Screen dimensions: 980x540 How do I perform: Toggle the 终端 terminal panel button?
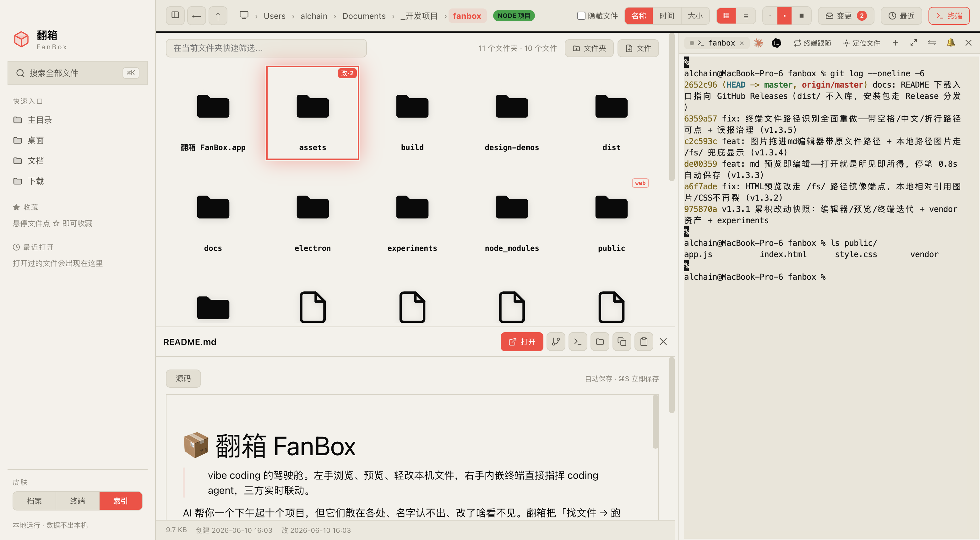tap(949, 16)
